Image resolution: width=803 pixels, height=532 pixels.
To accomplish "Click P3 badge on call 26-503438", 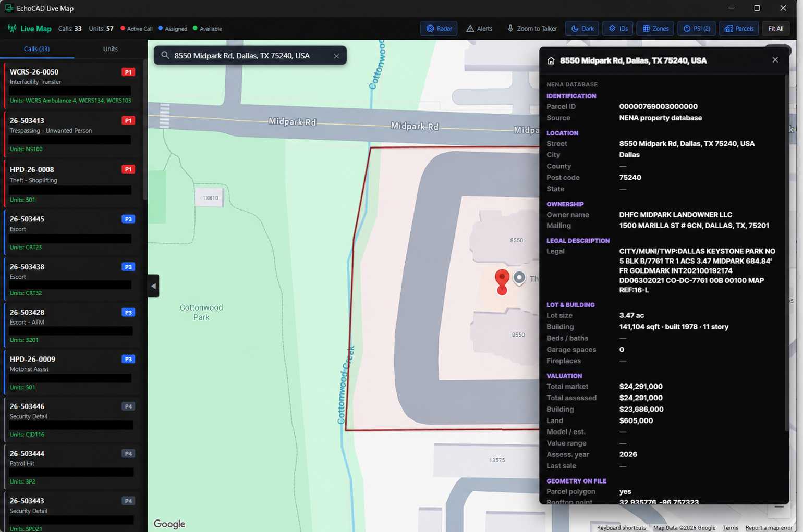I will click(128, 267).
